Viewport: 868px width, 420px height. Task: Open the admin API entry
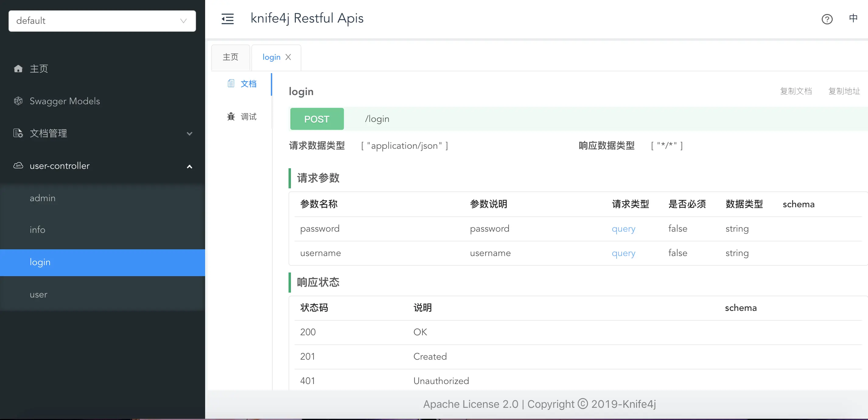[43, 198]
